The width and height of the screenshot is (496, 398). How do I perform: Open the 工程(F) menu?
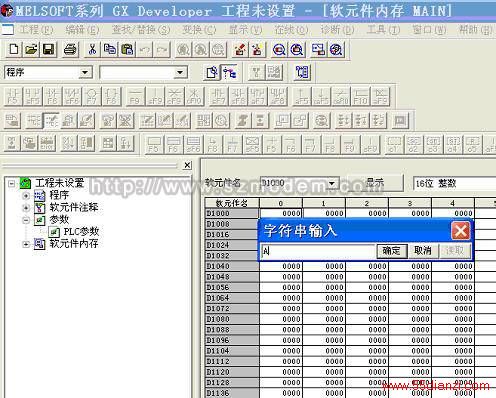[36, 30]
